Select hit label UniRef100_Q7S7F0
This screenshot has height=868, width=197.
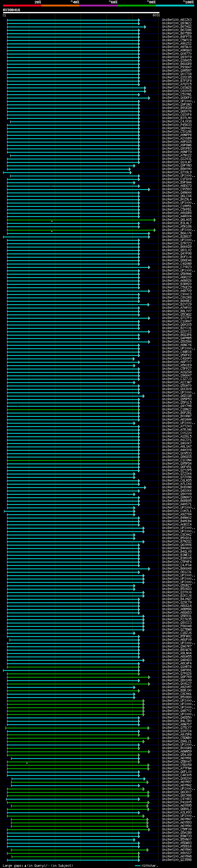[x=177, y=318]
